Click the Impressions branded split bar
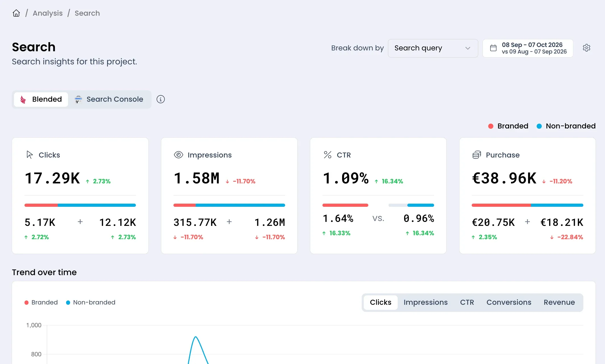The width and height of the screenshot is (605, 364). [x=185, y=205]
